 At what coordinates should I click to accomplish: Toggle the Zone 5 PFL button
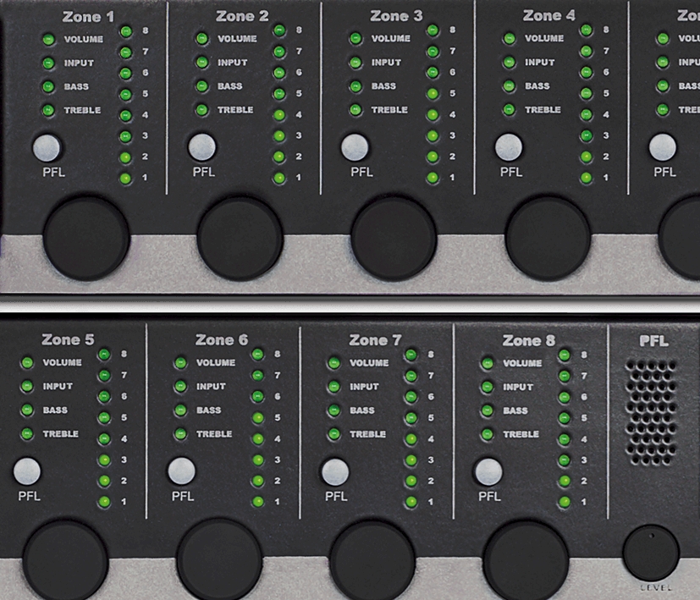(27, 471)
